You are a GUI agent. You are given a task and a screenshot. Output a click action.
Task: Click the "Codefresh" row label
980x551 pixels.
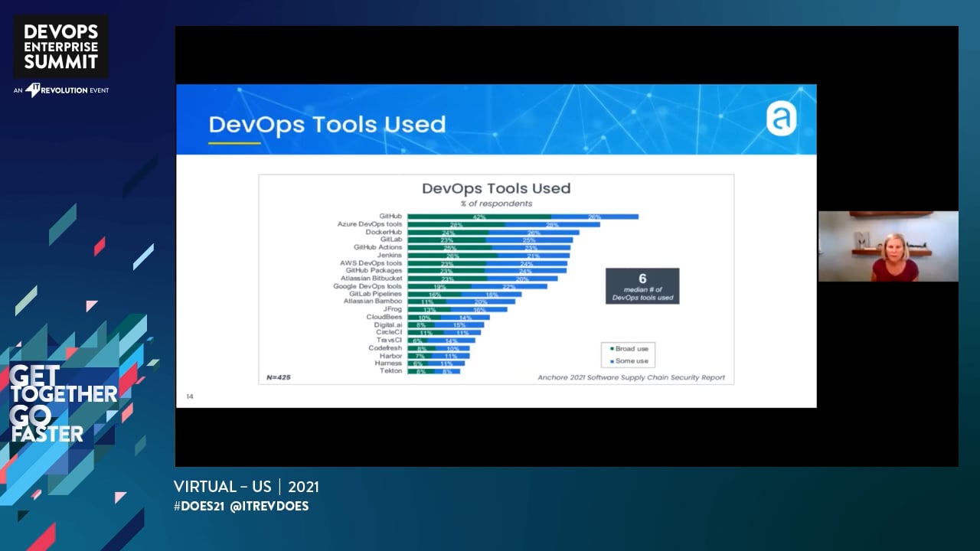[x=385, y=348]
